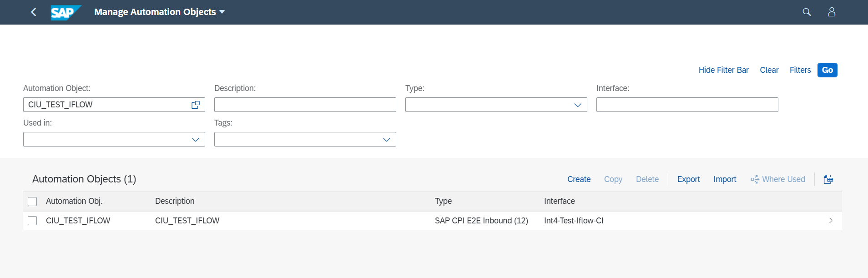The width and height of the screenshot is (868, 278).
Task: Open Manage Automation Objects title menu
Action: [160, 12]
